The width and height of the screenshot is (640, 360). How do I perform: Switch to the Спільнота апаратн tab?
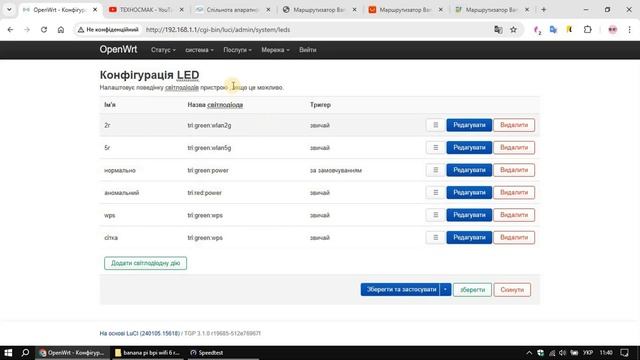click(x=233, y=9)
